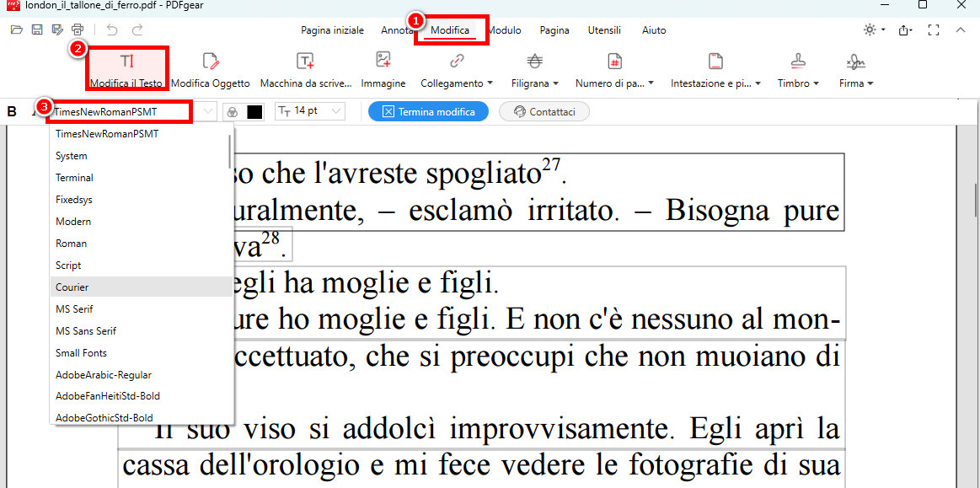Open the Modifica Oggetto tool
Viewport: 980px width, 488px height.
(209, 67)
